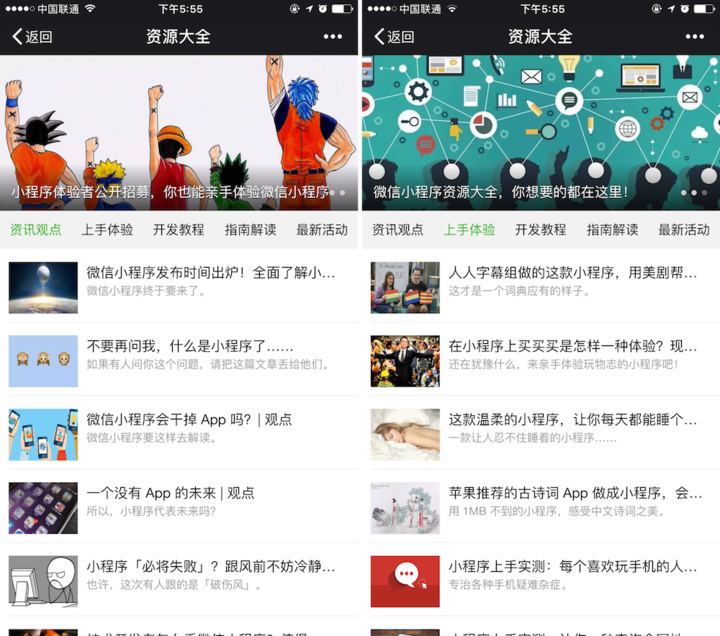The height and width of the screenshot is (636, 720).
Task: Click subtitle 还在犹豫什么，来亲手体验玩物志
Action: (x=563, y=365)
